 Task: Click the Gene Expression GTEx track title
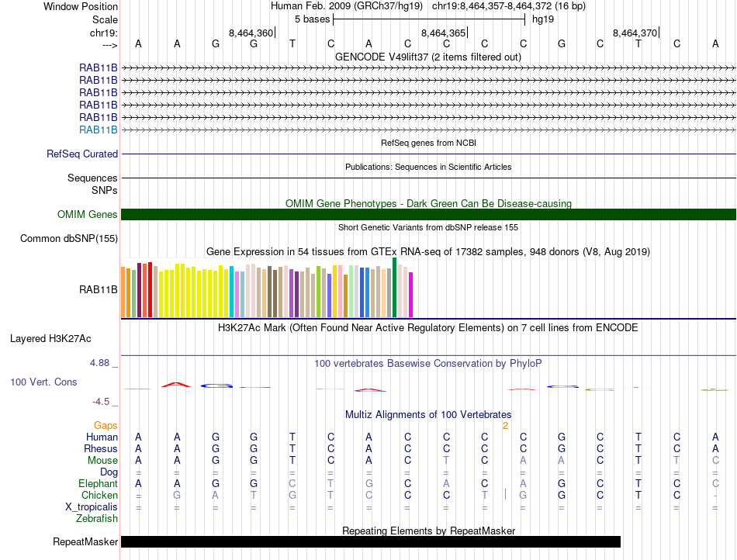(427, 252)
